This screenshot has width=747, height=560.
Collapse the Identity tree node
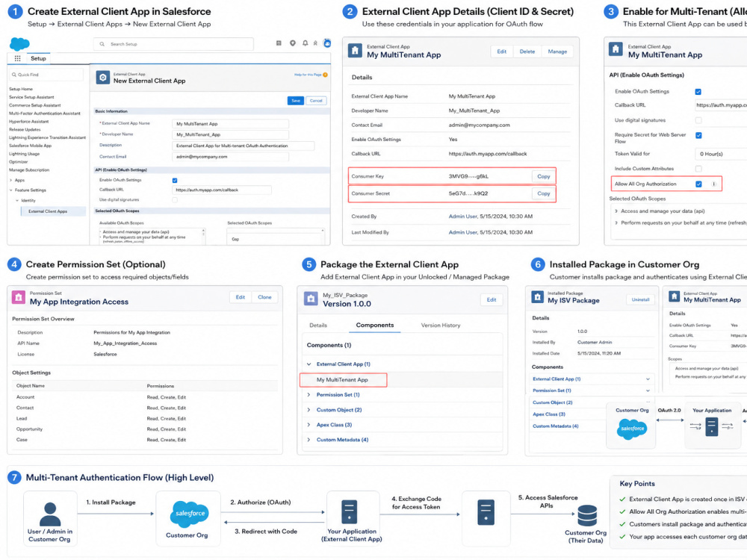[x=17, y=200]
